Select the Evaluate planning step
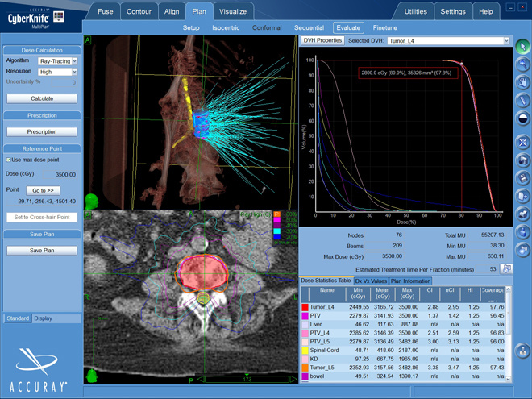The width and height of the screenshot is (532, 399). click(x=348, y=28)
